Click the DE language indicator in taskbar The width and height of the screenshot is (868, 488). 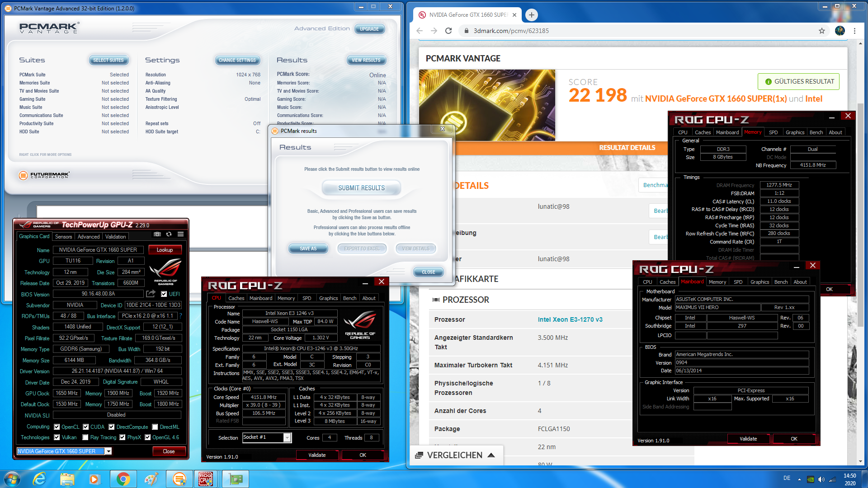[787, 478]
